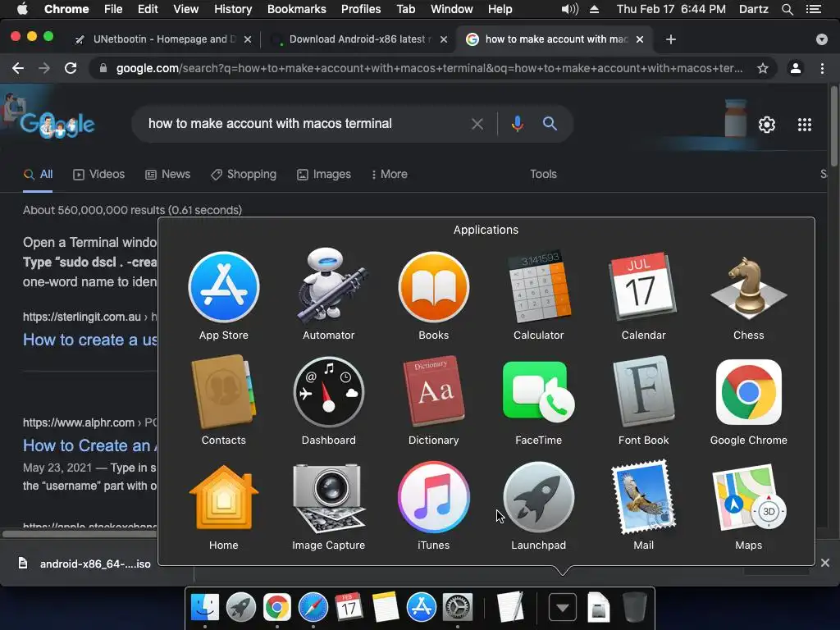
Task: Clear the Google search query
Action: coord(477,125)
